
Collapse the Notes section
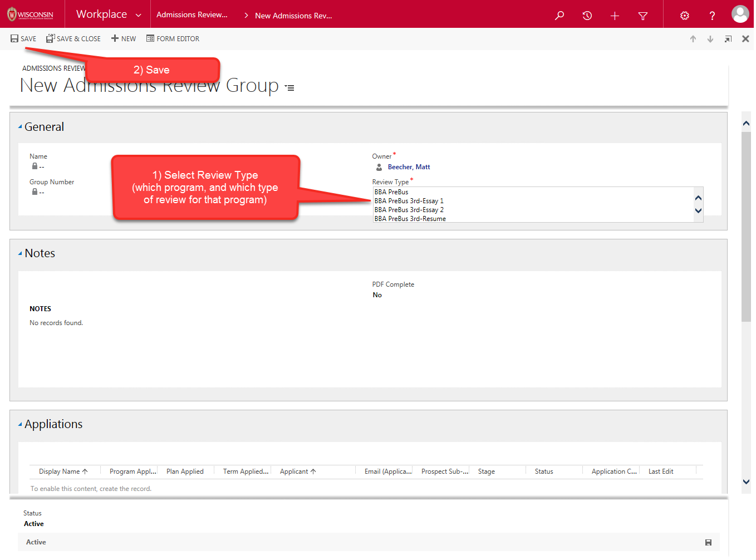click(21, 253)
